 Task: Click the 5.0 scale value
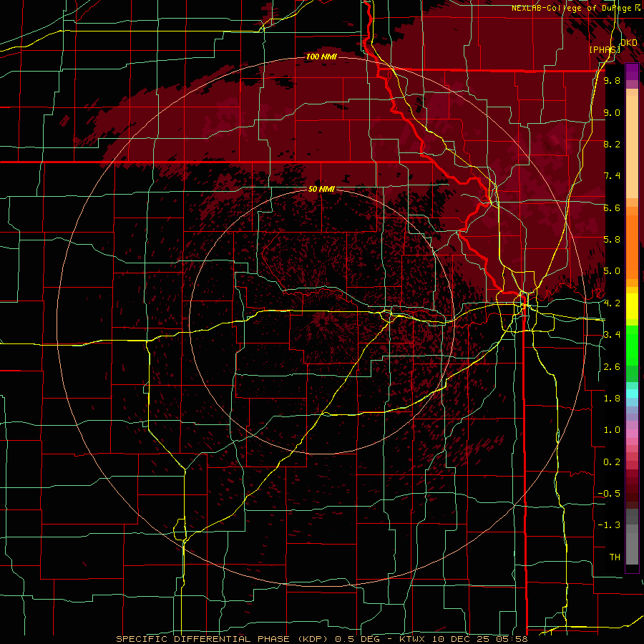coord(612,271)
